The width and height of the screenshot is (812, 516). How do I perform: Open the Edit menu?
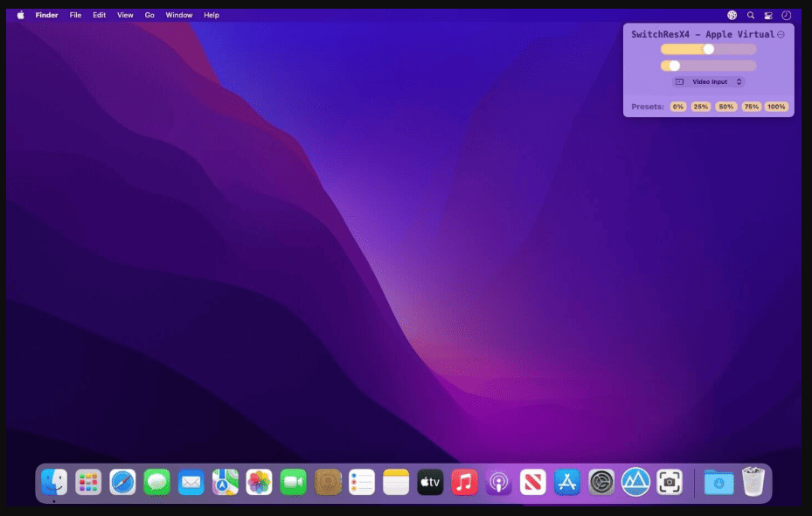(x=100, y=15)
